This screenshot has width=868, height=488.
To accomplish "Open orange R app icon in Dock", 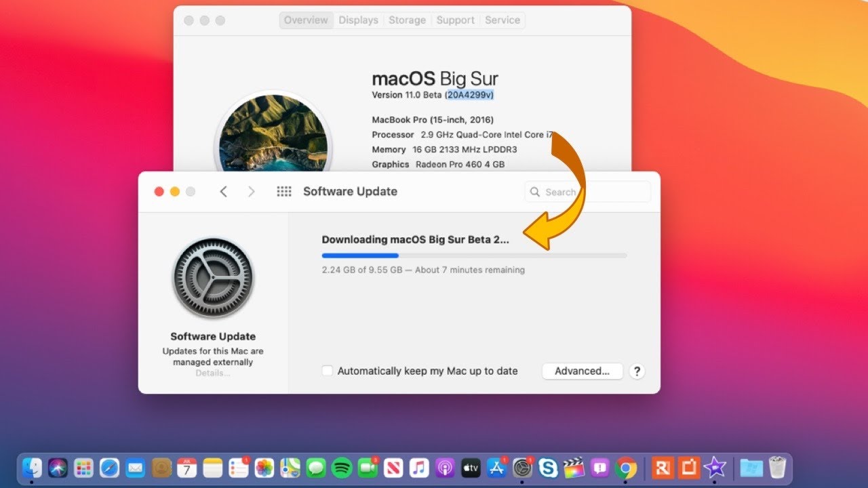I will click(x=663, y=468).
